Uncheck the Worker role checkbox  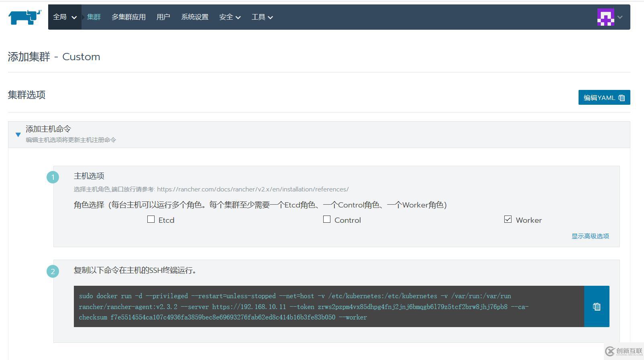coord(508,219)
